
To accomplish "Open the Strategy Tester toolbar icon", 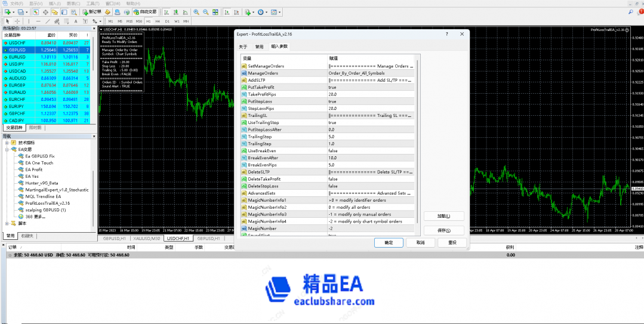I will pyautogui.click(x=74, y=12).
